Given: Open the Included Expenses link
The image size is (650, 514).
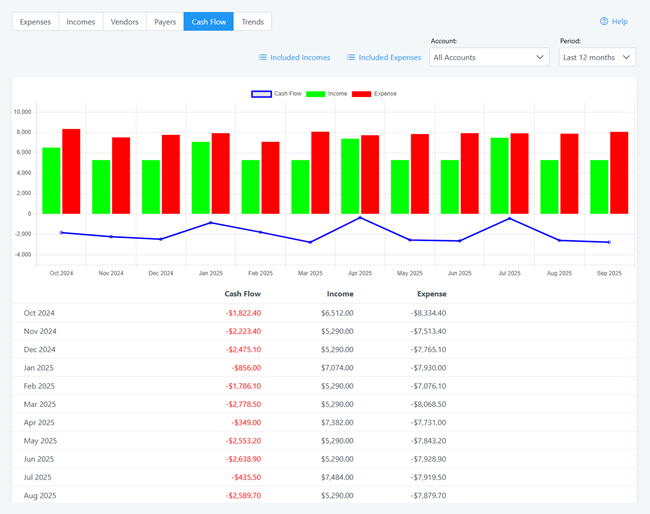Looking at the screenshot, I should (390, 58).
